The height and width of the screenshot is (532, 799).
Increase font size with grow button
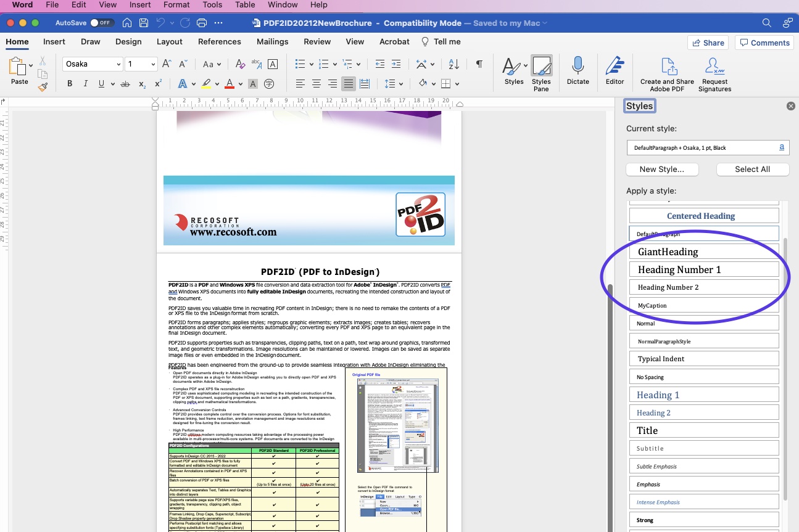tap(167, 64)
